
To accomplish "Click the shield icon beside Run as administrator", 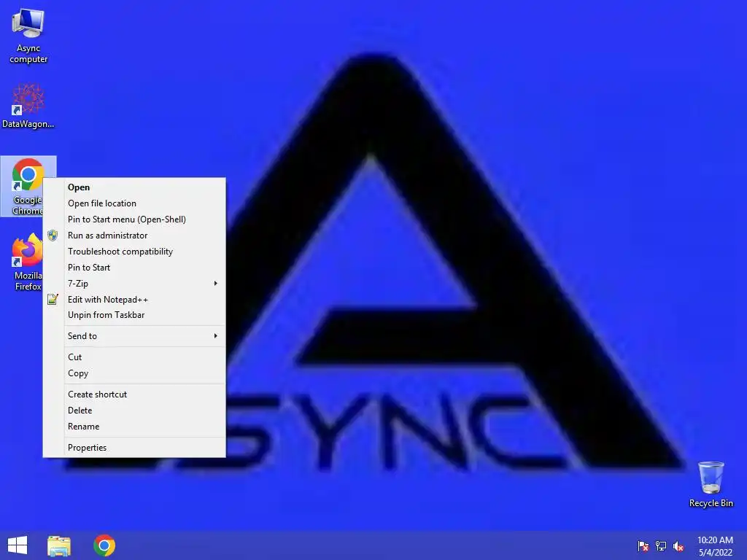I will [53, 236].
